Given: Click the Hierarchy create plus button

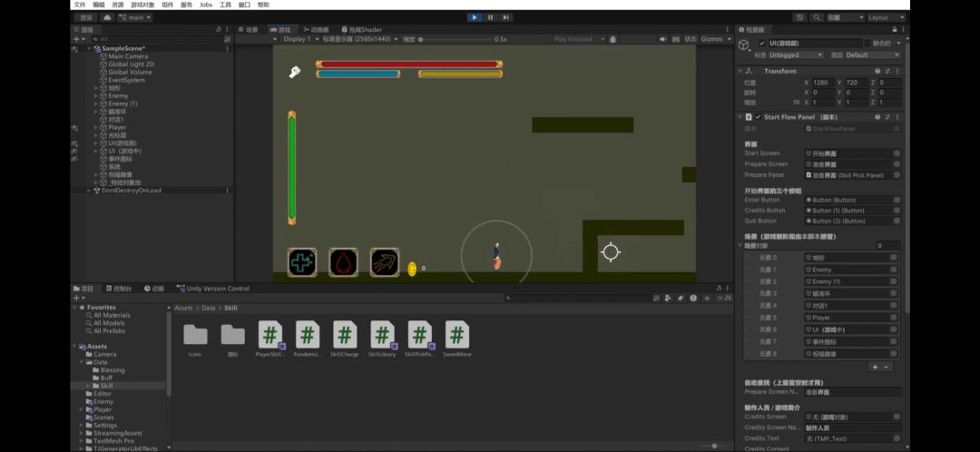Looking at the screenshot, I should click(78, 39).
